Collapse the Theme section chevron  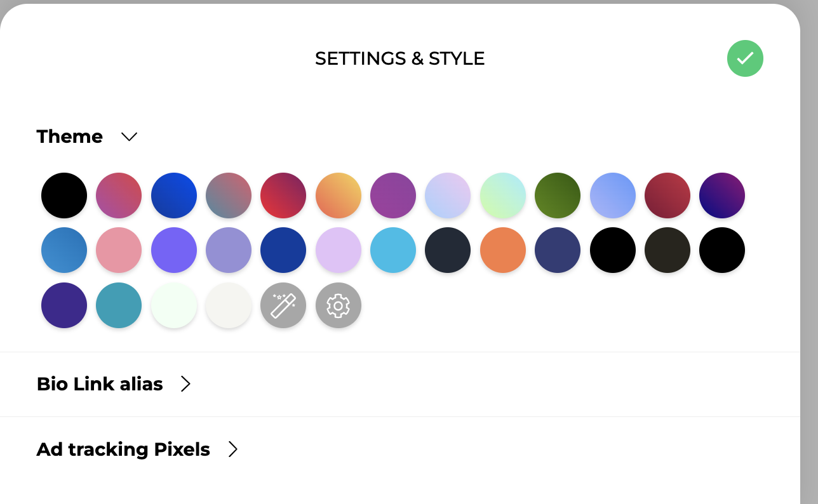pyautogui.click(x=130, y=136)
